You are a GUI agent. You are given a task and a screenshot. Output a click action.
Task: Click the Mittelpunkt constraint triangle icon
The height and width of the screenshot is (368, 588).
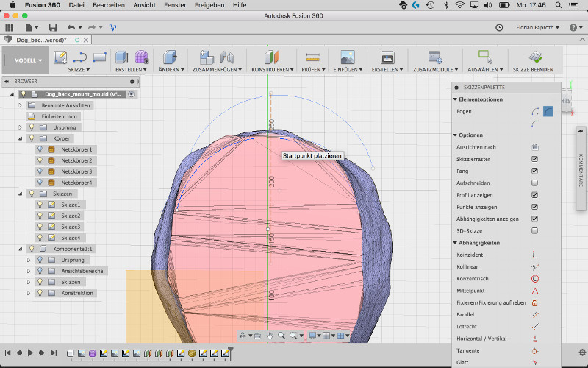click(534, 291)
